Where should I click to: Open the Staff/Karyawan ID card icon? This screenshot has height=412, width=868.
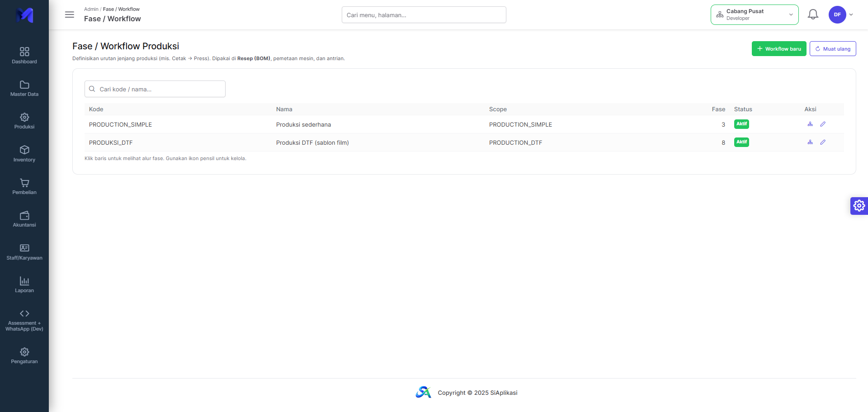click(24, 248)
